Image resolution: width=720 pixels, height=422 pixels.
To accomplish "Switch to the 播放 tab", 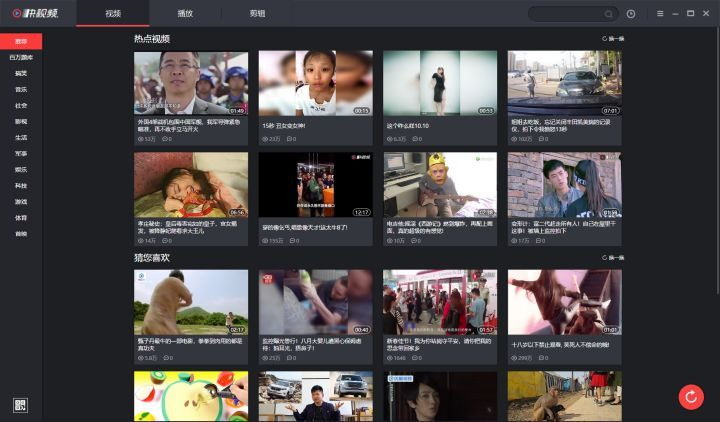I will pos(185,13).
